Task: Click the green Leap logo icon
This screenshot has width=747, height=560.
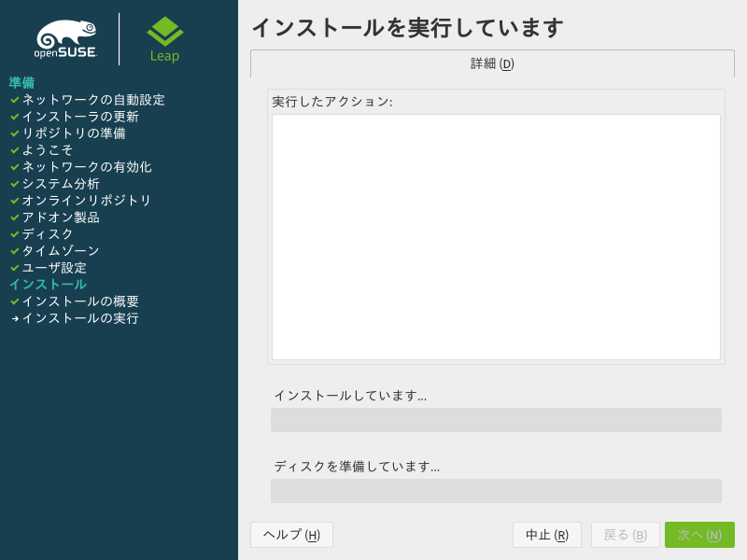Action: pyautogui.click(x=165, y=32)
